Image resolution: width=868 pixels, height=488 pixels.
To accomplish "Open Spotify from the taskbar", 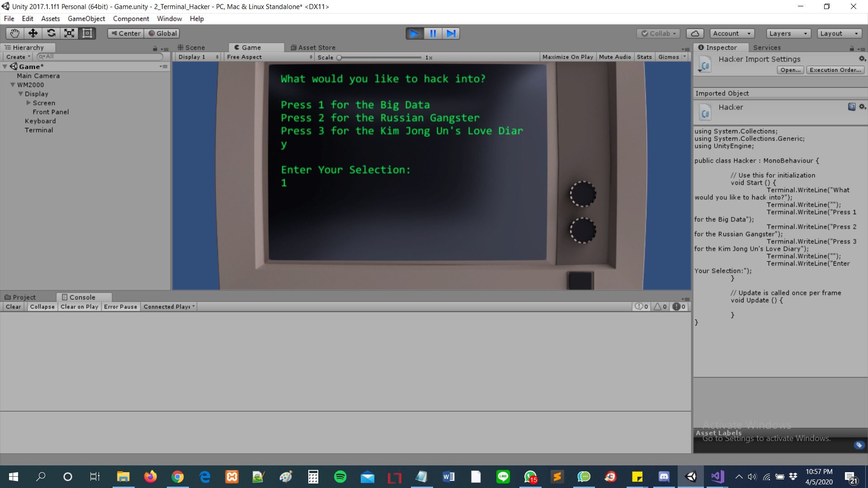I will pyautogui.click(x=340, y=477).
